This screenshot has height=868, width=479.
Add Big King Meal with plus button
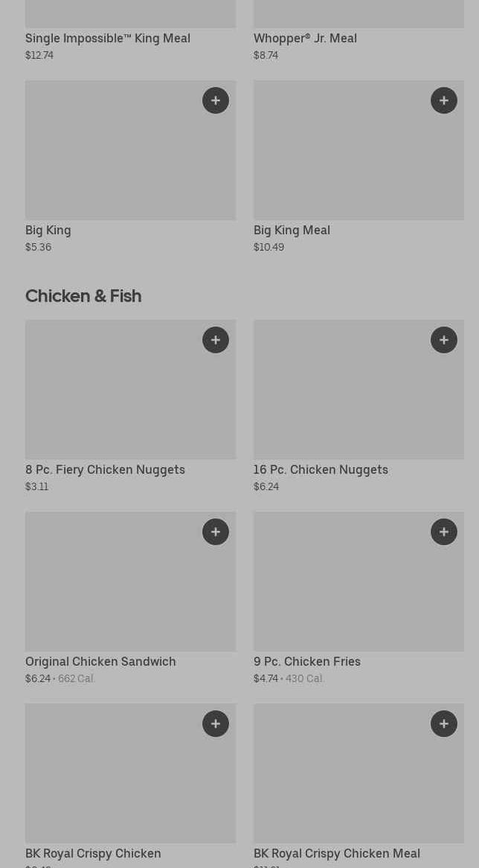coord(444,100)
